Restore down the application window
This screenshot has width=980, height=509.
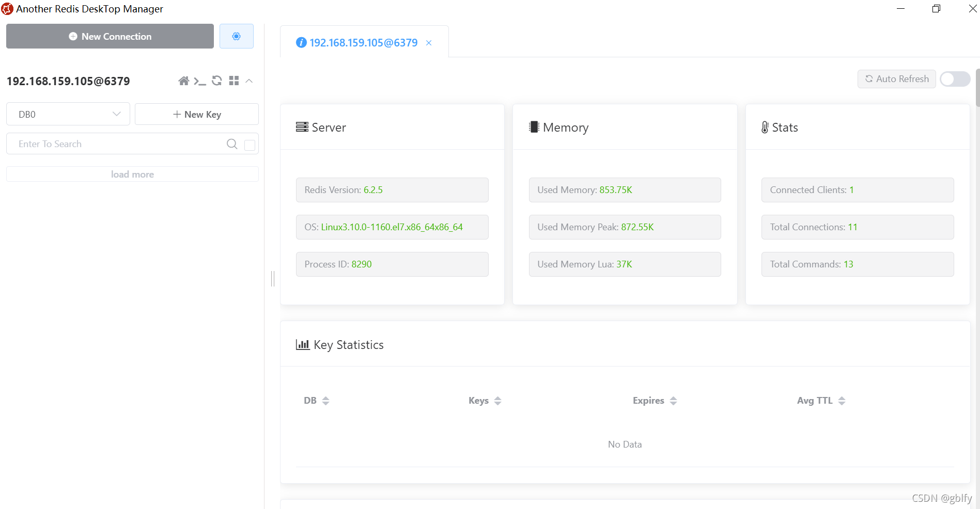point(936,9)
